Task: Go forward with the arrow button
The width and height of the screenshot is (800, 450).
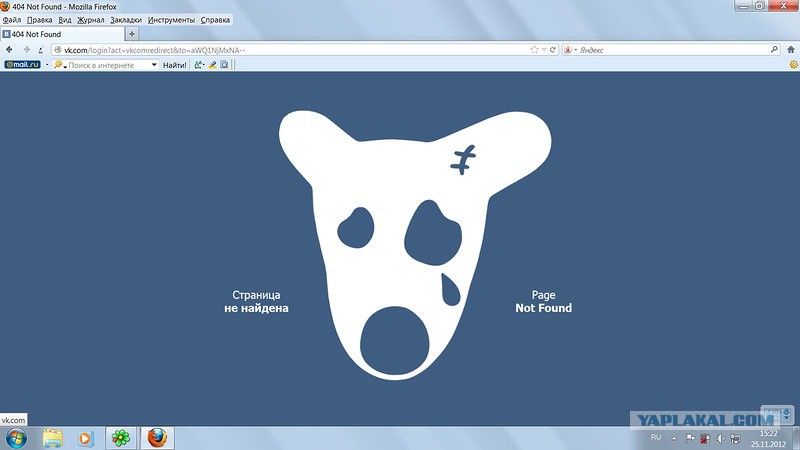Action: pos(26,49)
